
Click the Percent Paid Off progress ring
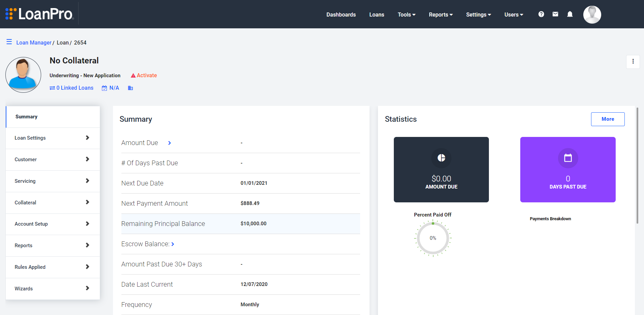[433, 238]
